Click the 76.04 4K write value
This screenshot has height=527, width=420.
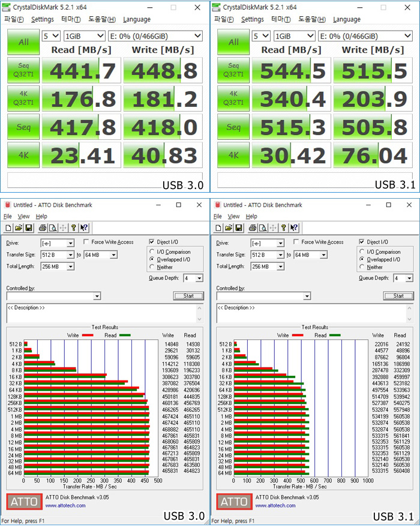coord(373,155)
